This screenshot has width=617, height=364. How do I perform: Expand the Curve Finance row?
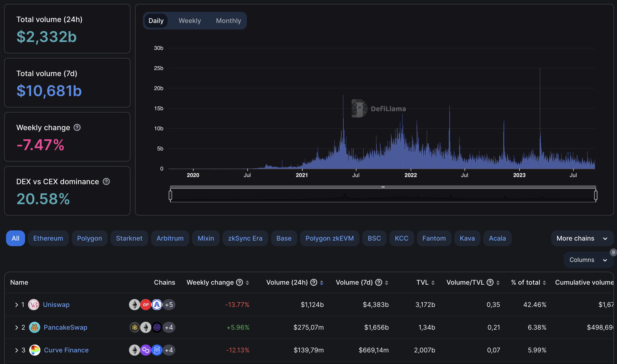[x=16, y=350]
